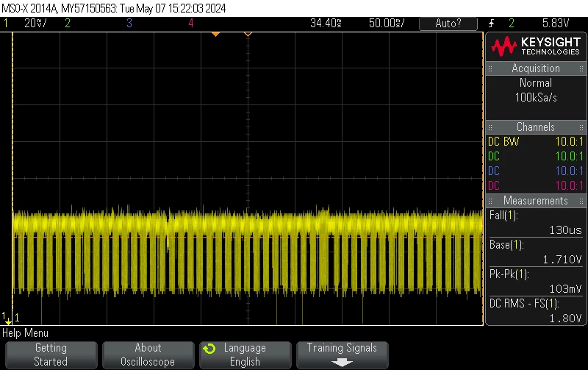Click the channel 1 ground level indicator
The image size is (588, 370).
click(x=7, y=318)
